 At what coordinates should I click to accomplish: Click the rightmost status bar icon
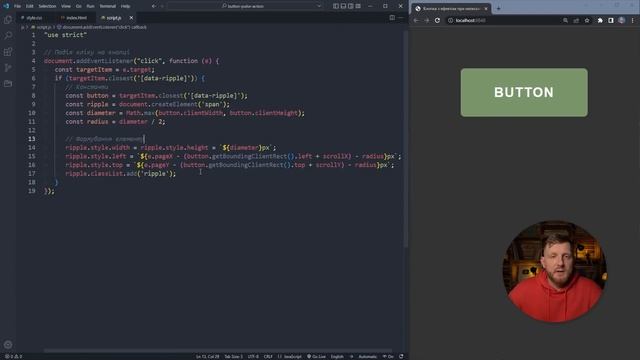(401, 357)
